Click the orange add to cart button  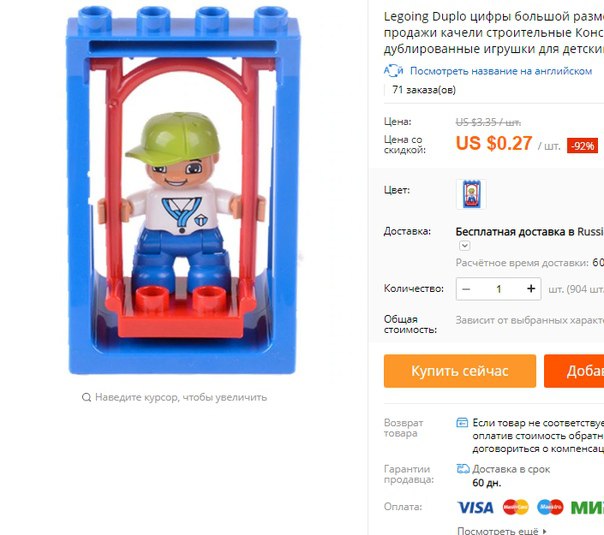(x=574, y=371)
